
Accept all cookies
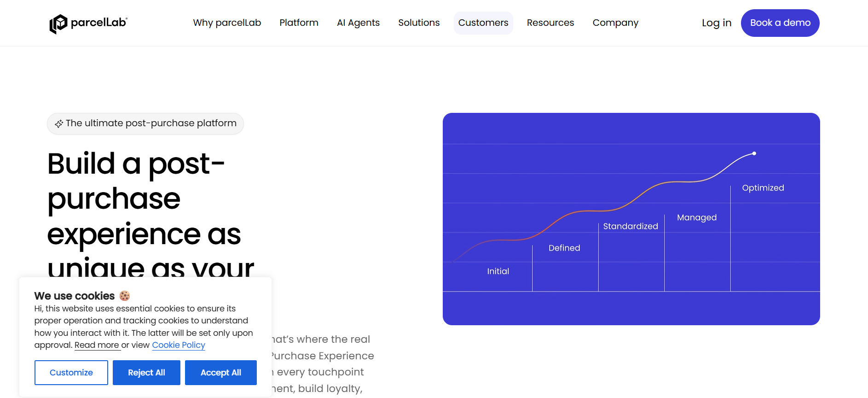[x=220, y=373]
